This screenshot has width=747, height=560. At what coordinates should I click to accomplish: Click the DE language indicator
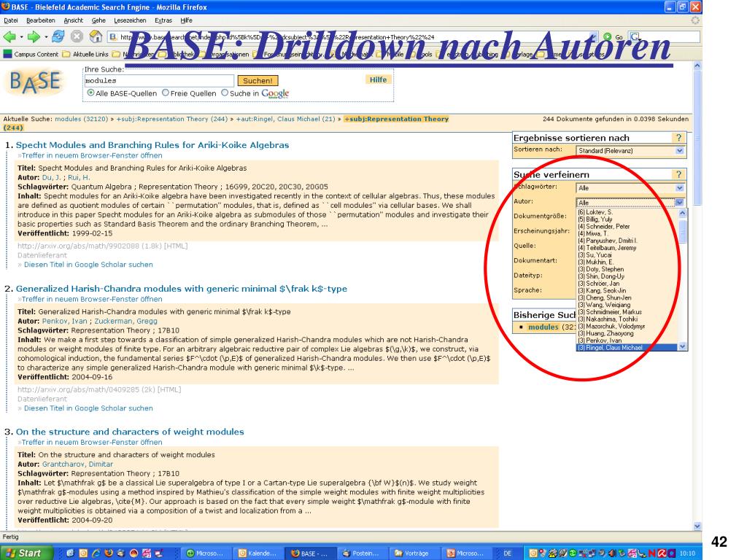click(x=508, y=553)
